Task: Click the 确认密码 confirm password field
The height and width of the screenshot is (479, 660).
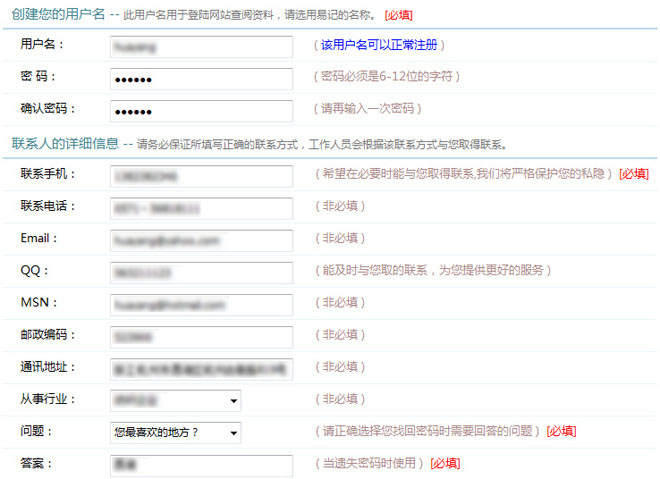Action: pyautogui.click(x=201, y=110)
